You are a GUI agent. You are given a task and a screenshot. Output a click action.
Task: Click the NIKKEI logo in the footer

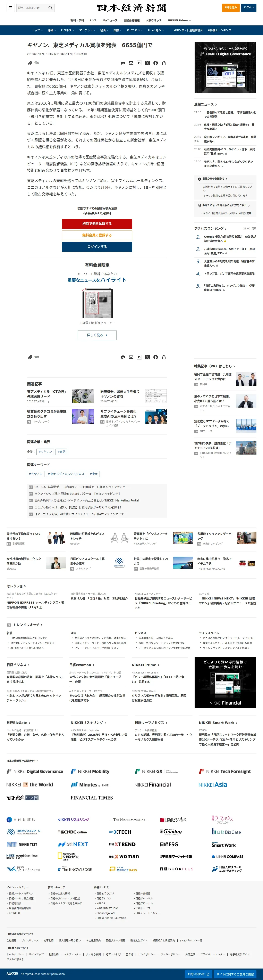[x=12, y=973]
